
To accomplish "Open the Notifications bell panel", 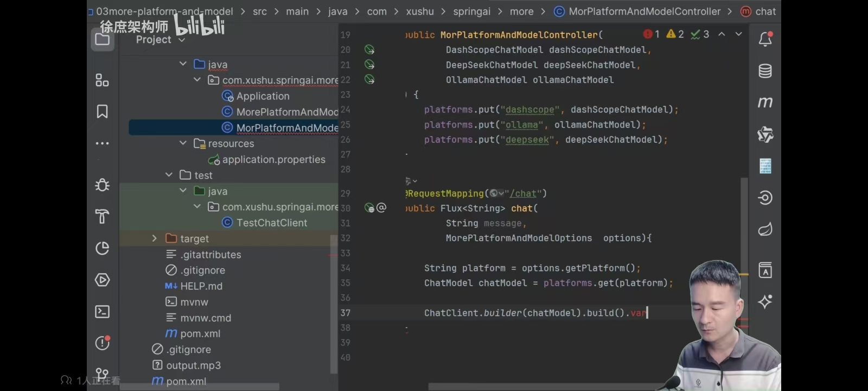I will tap(765, 39).
